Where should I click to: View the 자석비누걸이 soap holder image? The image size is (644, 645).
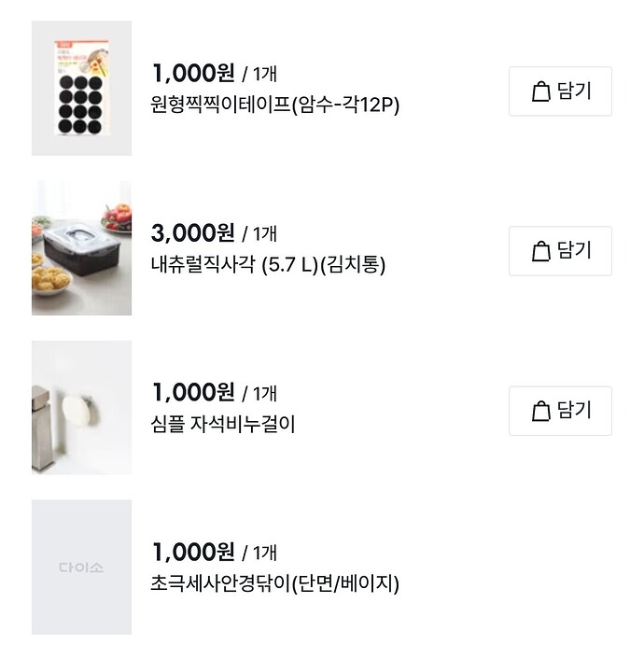coord(81,408)
